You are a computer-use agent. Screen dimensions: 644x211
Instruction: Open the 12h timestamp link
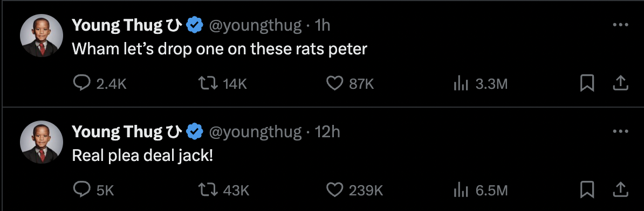click(x=327, y=132)
